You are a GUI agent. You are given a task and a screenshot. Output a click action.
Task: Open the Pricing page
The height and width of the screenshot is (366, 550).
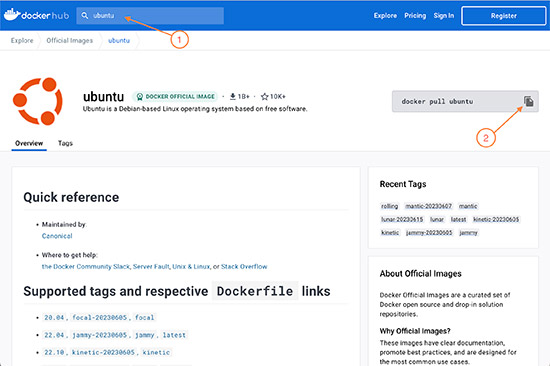coord(415,15)
